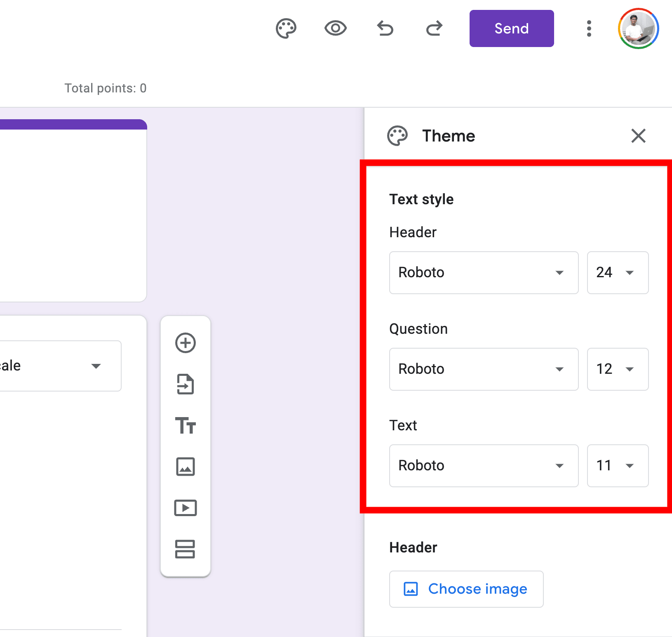The width and height of the screenshot is (672, 637).
Task: Add a new question with the plus icon
Action: (x=186, y=343)
